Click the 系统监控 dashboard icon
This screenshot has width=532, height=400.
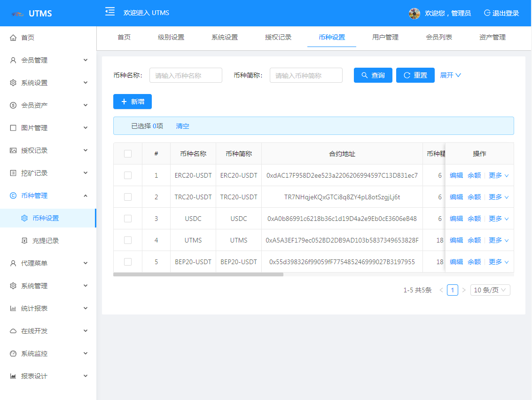[13, 353]
